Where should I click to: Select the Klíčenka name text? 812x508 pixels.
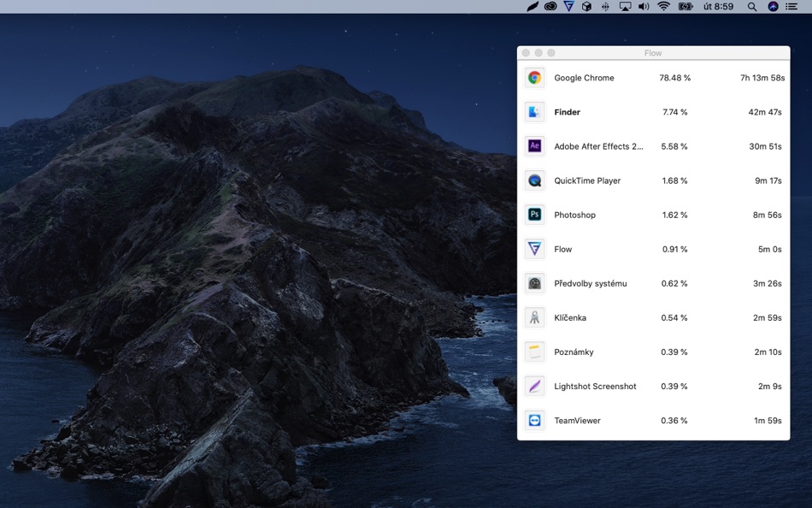[570, 317]
